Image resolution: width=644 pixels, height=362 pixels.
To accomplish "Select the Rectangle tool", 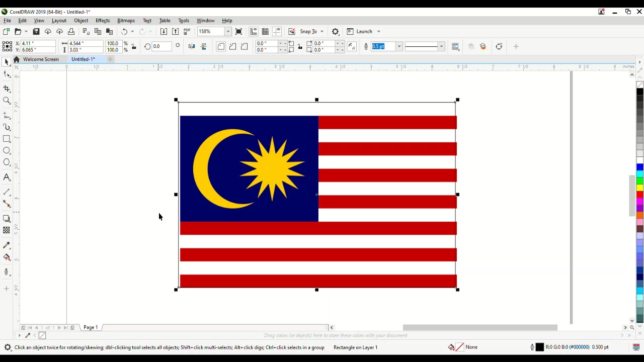I will (x=7, y=139).
